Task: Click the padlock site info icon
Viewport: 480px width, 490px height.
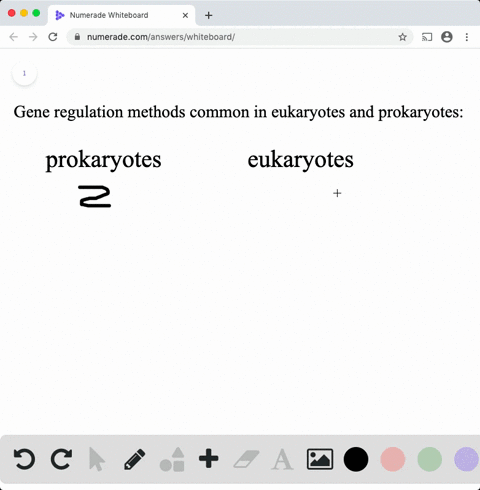Action: pos(77,37)
